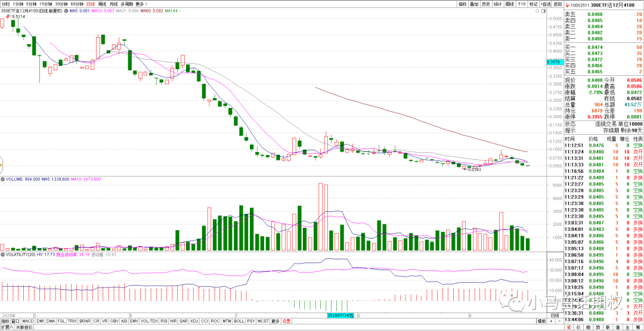
Task: Select the MACD indicator tab
Action: 28,321
